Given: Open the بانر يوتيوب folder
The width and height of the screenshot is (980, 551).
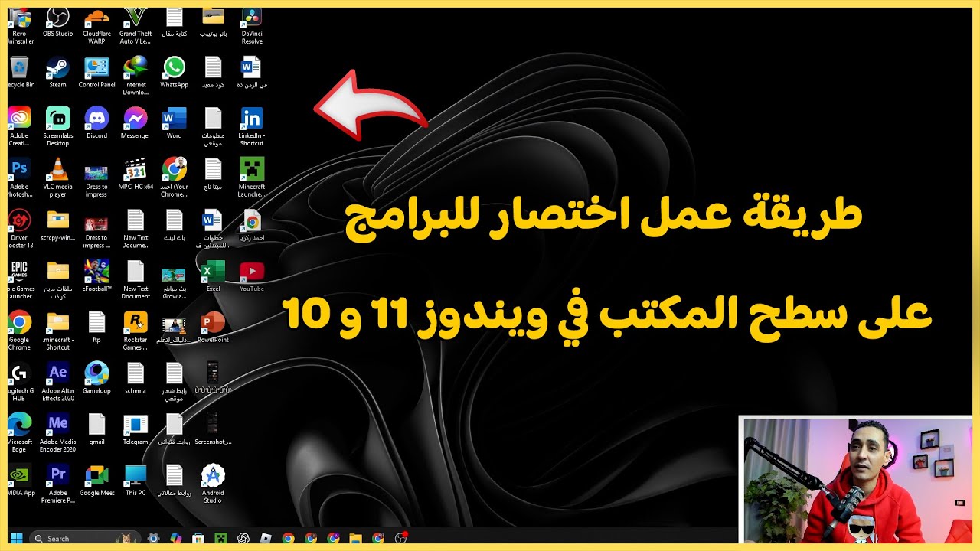Looking at the screenshot, I should (214, 22).
